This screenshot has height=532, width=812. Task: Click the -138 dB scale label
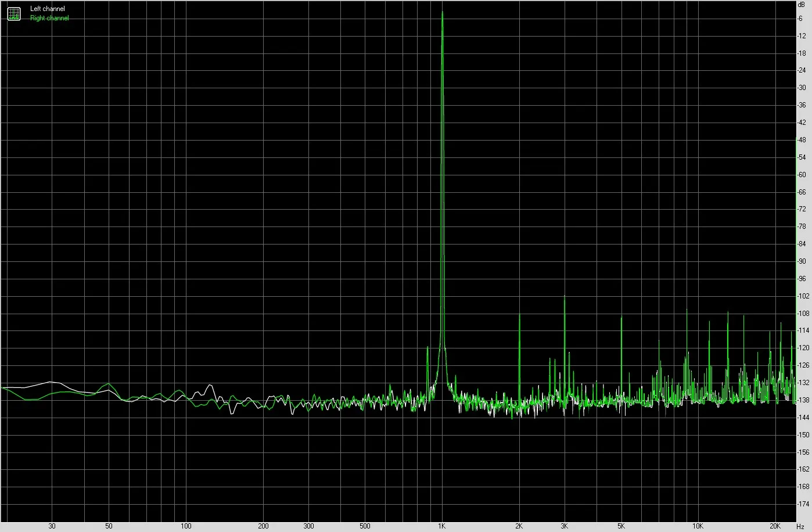point(803,400)
